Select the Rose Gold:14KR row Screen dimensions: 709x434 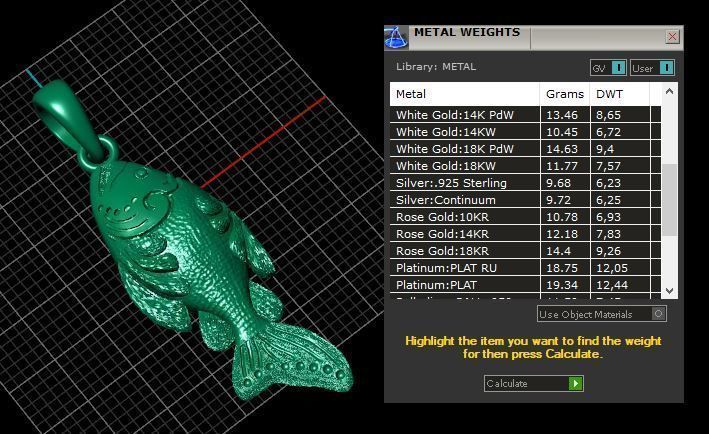(525, 234)
